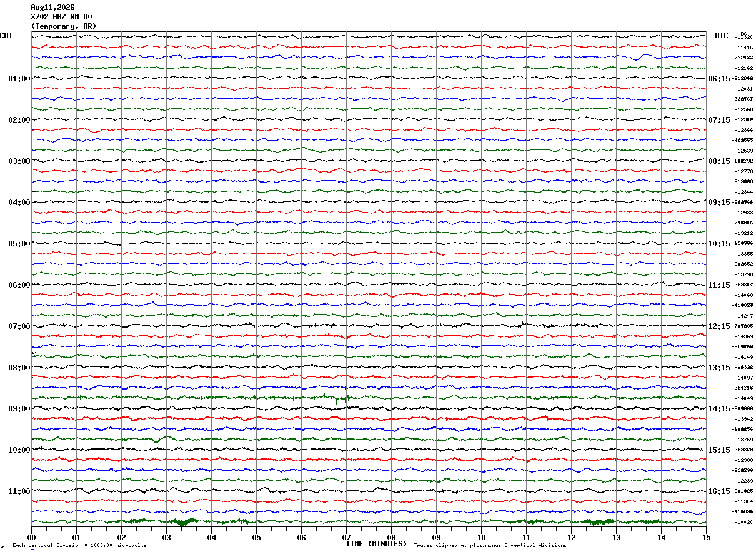Select the CDT timezone label
The height and width of the screenshot is (554, 756).
(x=6, y=36)
